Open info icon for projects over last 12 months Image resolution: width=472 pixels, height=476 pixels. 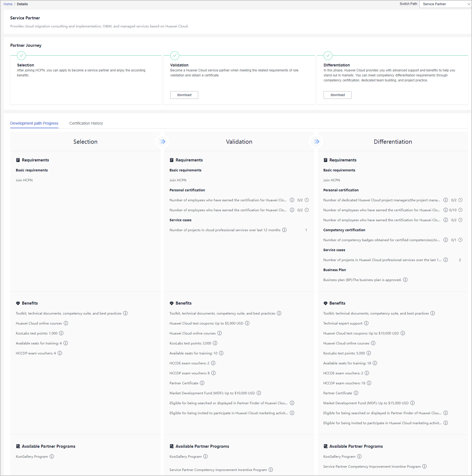[284, 230]
